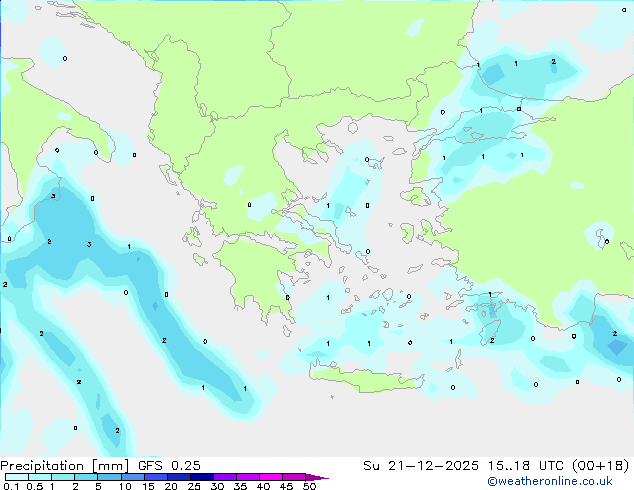This screenshot has height=490, width=634.
Task: Click the 20–25 mm legend color swatch
Action: click(x=179, y=477)
